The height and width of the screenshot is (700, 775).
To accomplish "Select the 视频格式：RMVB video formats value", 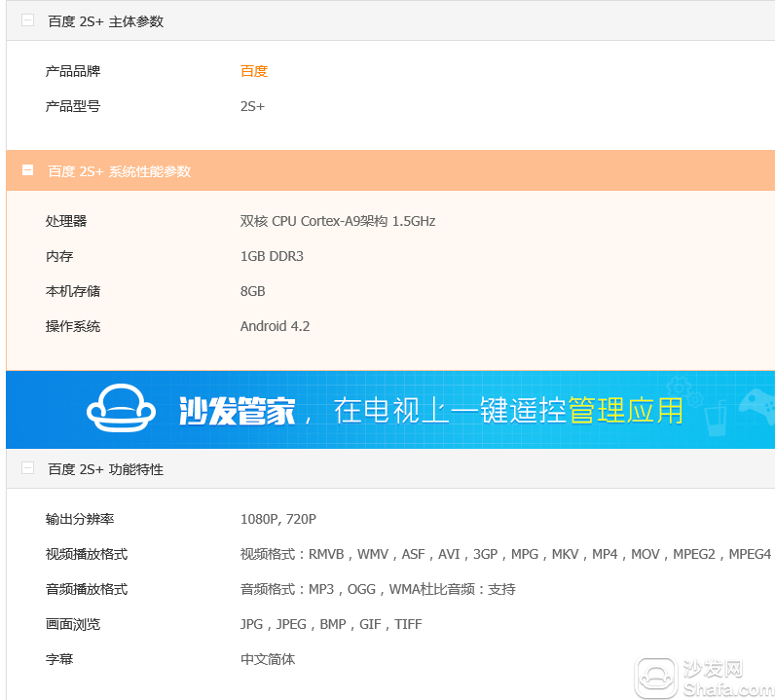I will pos(505,554).
